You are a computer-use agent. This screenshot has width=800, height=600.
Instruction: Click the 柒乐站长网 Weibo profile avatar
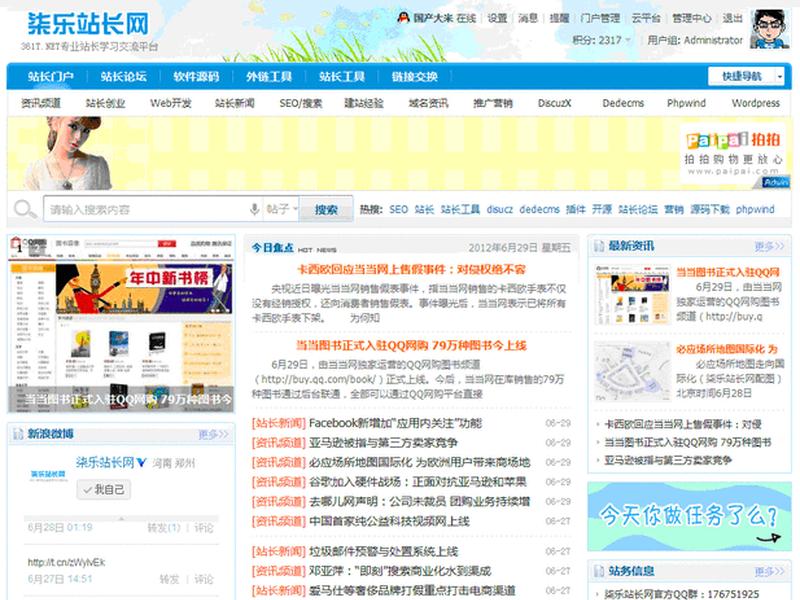pyautogui.click(x=48, y=474)
